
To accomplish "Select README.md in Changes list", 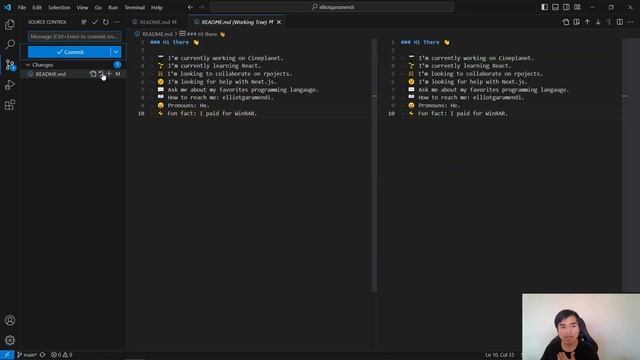I will pyautogui.click(x=51, y=74).
